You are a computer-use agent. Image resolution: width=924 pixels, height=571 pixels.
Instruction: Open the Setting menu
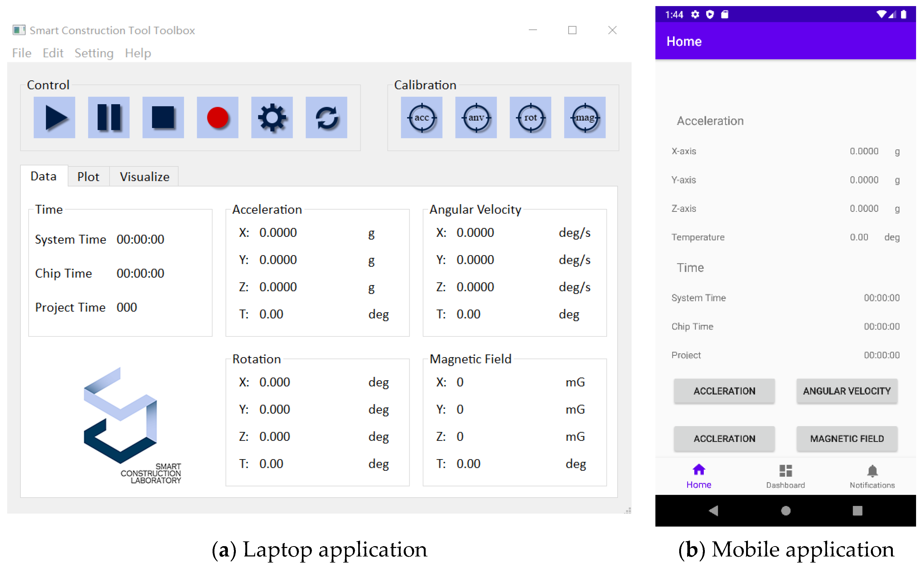[x=94, y=53]
